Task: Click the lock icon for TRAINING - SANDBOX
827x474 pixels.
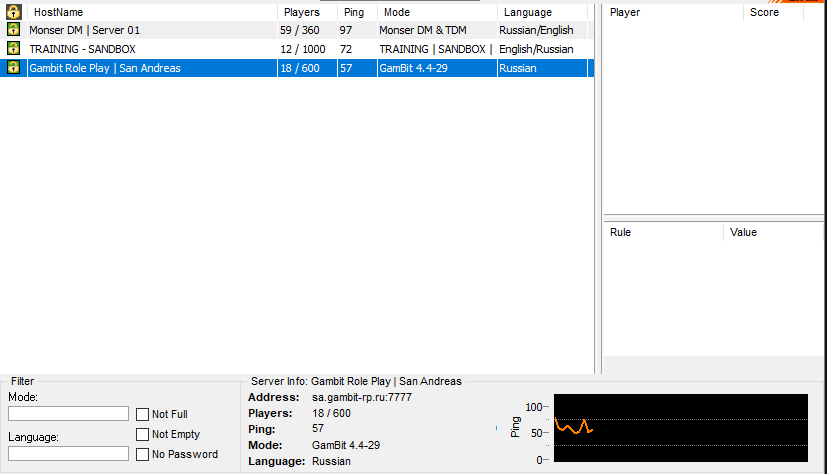Action: 13,49
